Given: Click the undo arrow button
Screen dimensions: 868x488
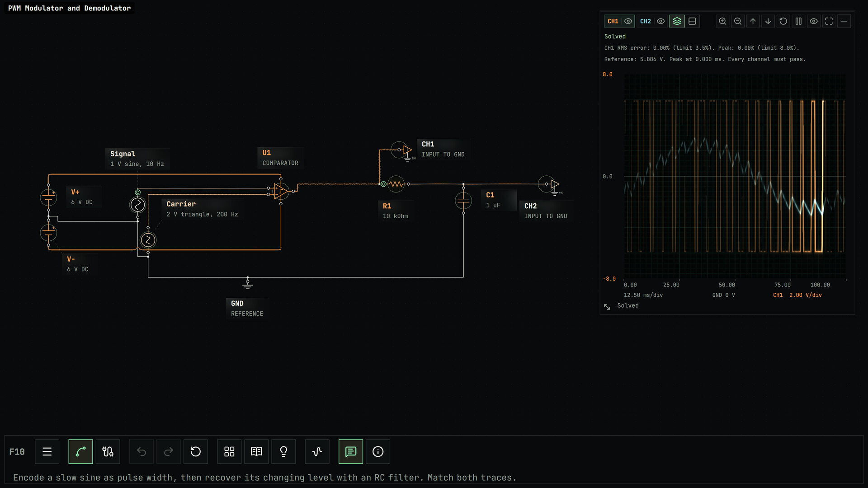Looking at the screenshot, I should [x=142, y=451].
